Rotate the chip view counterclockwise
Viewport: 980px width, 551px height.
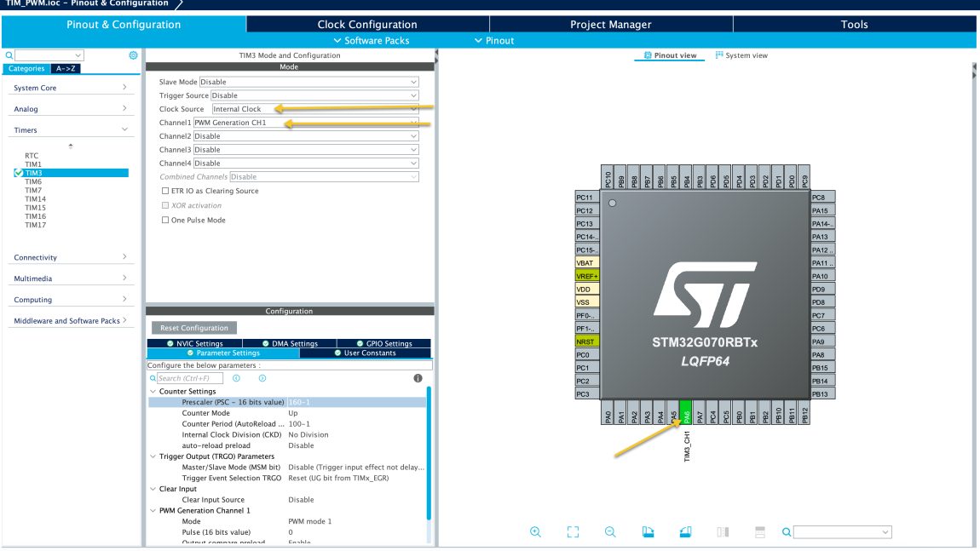pos(684,531)
